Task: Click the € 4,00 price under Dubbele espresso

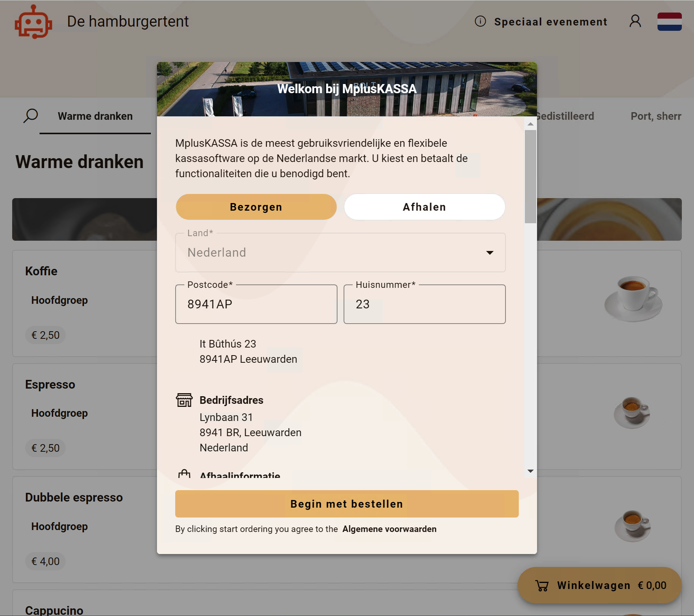Action: coord(45,561)
